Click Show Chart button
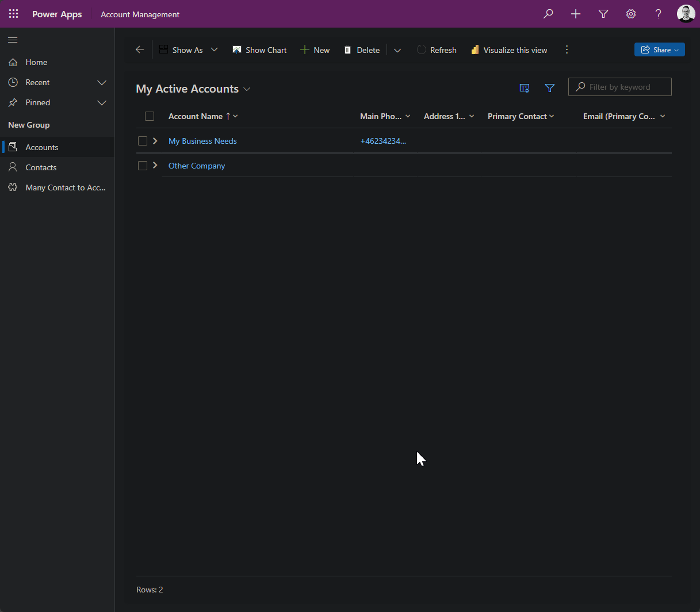The image size is (700, 612). (x=259, y=50)
